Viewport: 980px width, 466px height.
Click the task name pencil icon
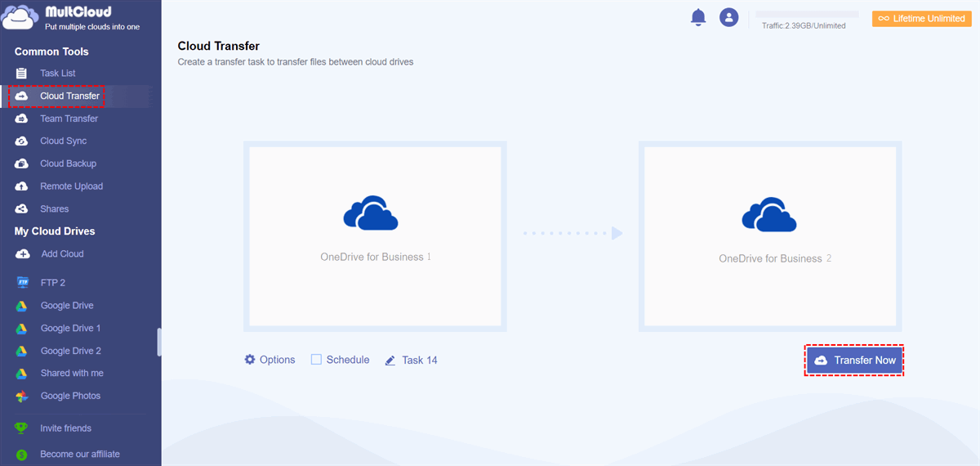click(x=390, y=361)
